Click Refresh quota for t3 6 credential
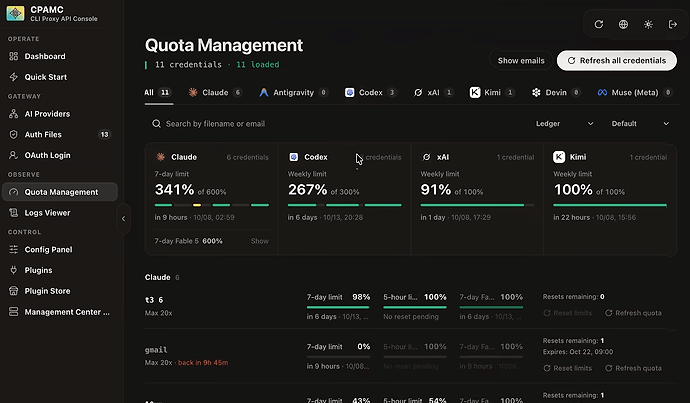This screenshot has height=403, width=690. click(633, 313)
